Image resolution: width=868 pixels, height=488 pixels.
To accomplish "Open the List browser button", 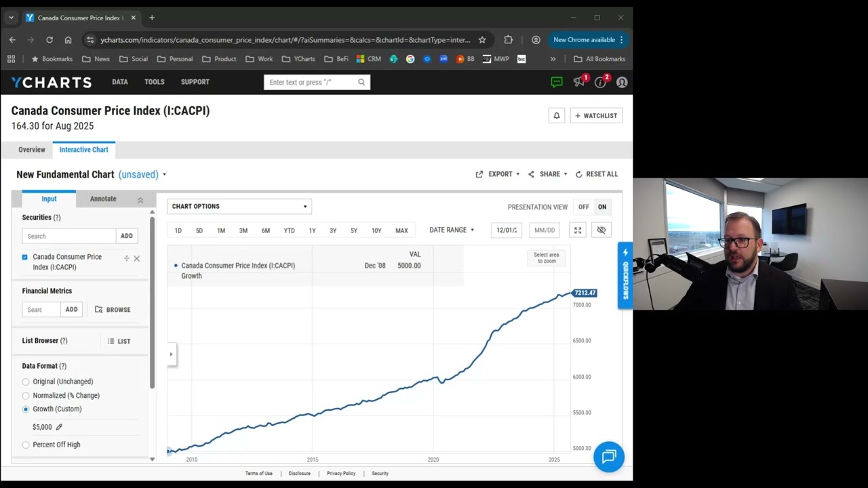I will pyautogui.click(x=119, y=342).
